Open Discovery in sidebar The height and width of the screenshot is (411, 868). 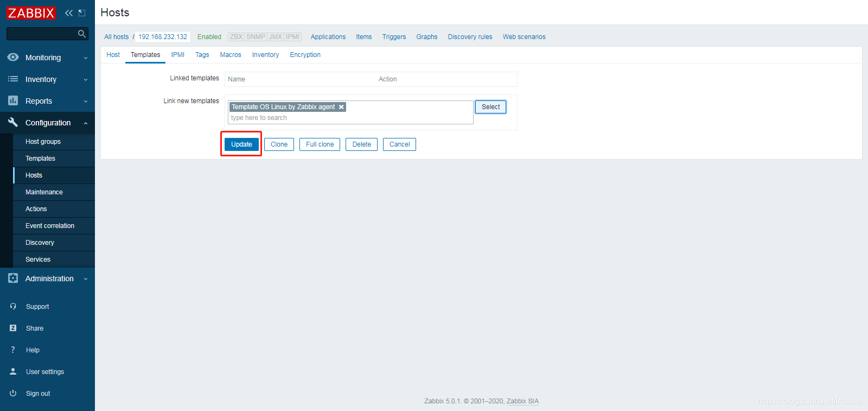54,243
